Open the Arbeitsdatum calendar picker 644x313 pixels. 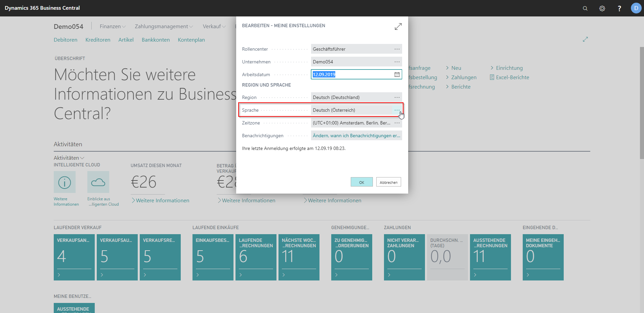(397, 74)
